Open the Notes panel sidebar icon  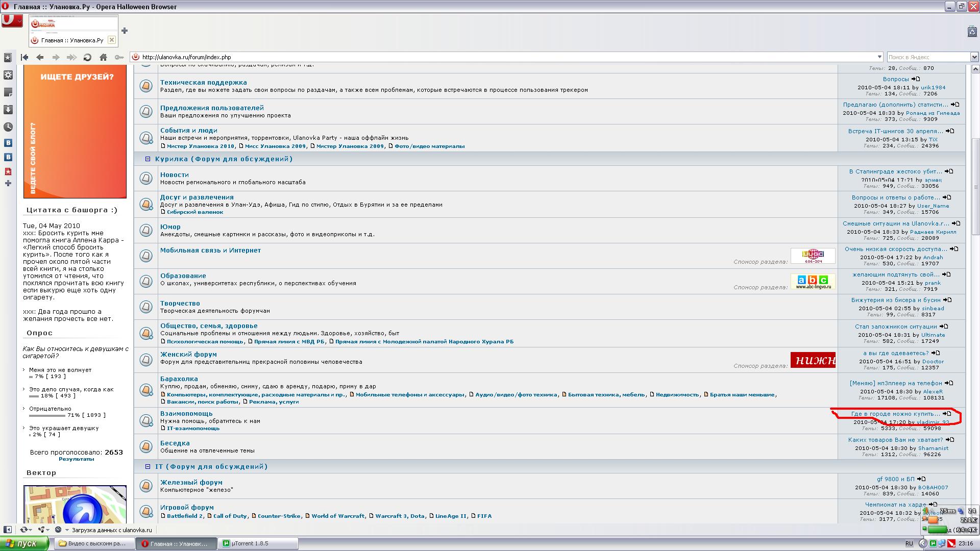click(x=8, y=92)
